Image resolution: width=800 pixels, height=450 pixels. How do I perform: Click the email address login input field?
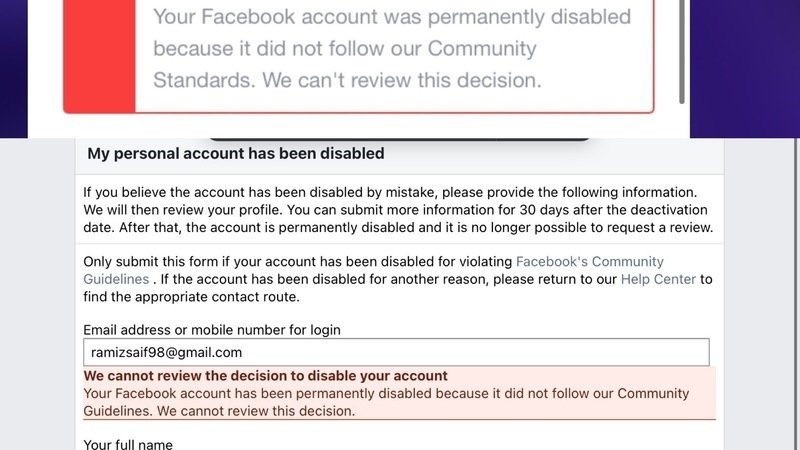pos(396,352)
